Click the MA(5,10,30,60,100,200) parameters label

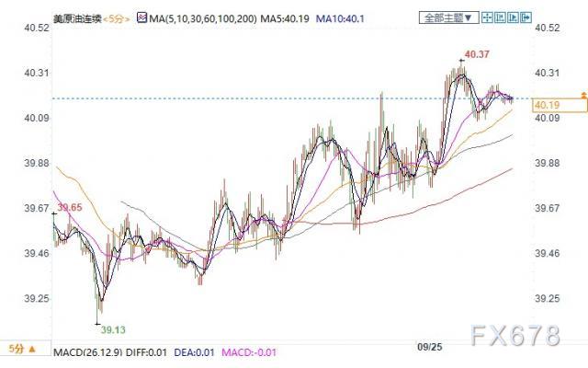point(203,18)
